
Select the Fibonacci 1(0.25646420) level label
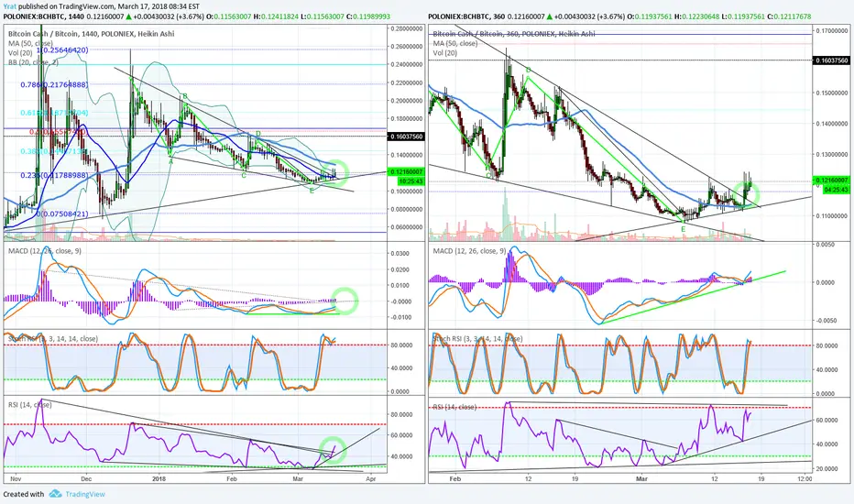pyautogui.click(x=62, y=50)
